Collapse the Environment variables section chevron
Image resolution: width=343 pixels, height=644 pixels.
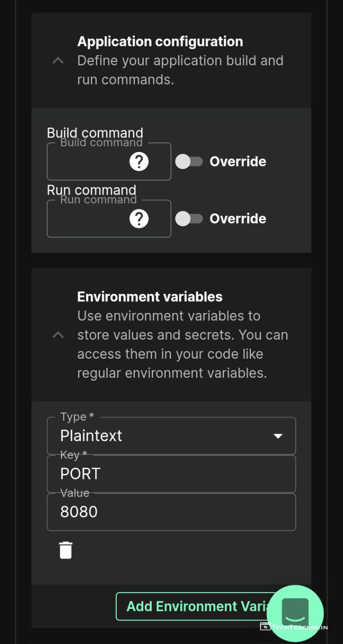pyautogui.click(x=58, y=335)
